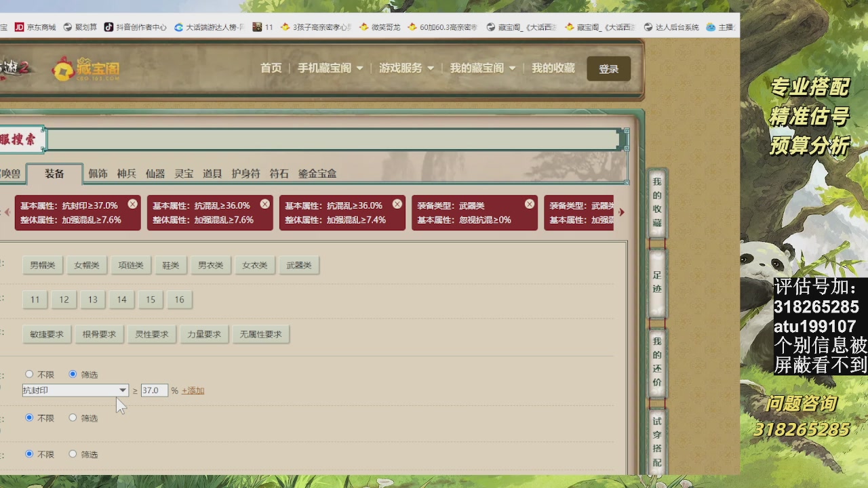Remove the 抗混乱≥36.0% tag with 加强混乱≥7.6%
Screen dimensions: 868x488
tap(264, 204)
